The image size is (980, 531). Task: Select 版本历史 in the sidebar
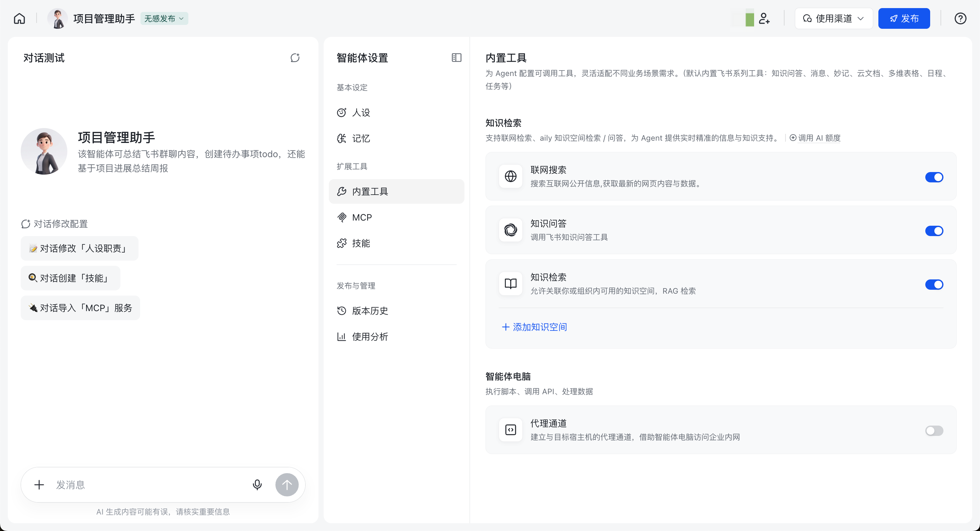pos(369,311)
